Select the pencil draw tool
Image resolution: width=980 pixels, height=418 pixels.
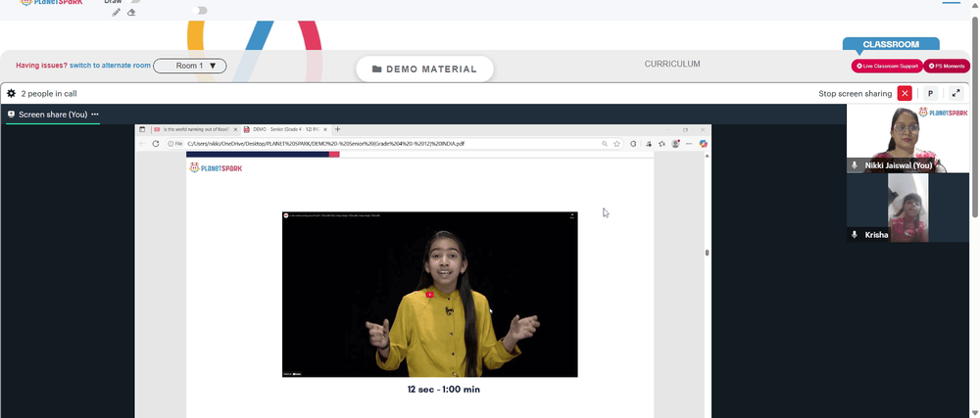pos(116,13)
